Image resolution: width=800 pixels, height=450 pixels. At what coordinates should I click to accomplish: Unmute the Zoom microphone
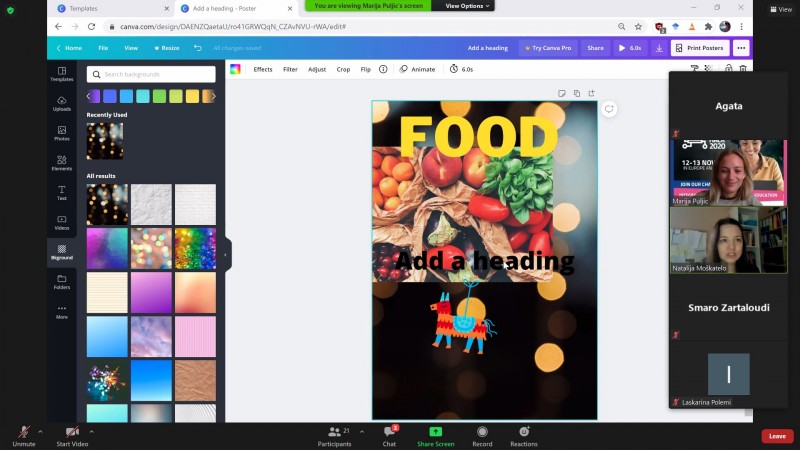coord(23,436)
